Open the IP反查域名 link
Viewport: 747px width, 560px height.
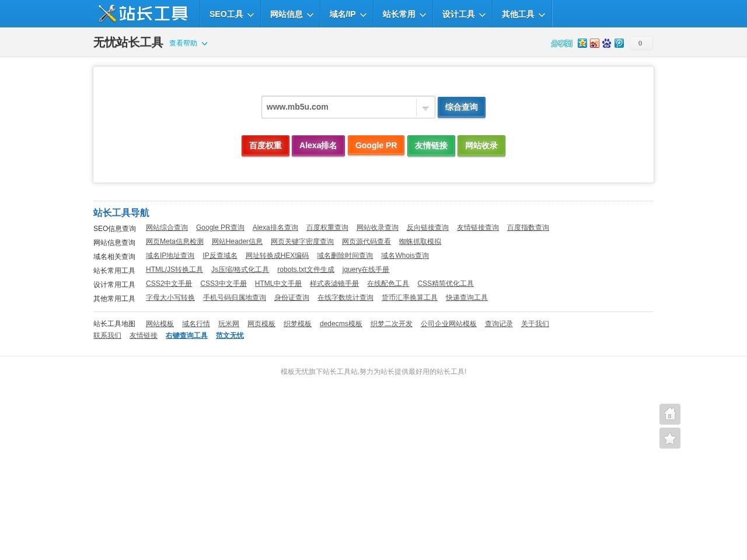click(x=220, y=256)
